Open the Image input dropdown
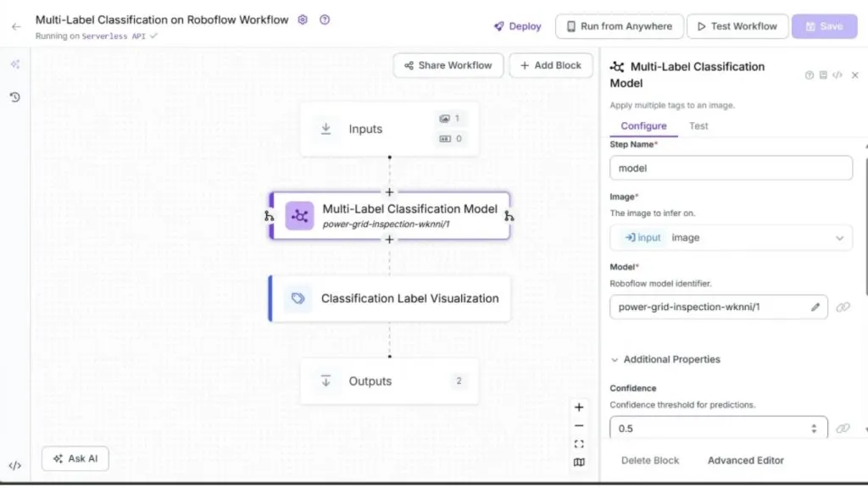 click(x=731, y=238)
